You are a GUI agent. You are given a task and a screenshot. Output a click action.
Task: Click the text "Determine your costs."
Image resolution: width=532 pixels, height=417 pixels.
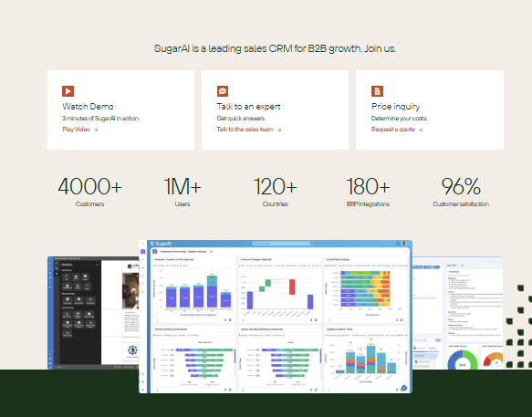399,119
